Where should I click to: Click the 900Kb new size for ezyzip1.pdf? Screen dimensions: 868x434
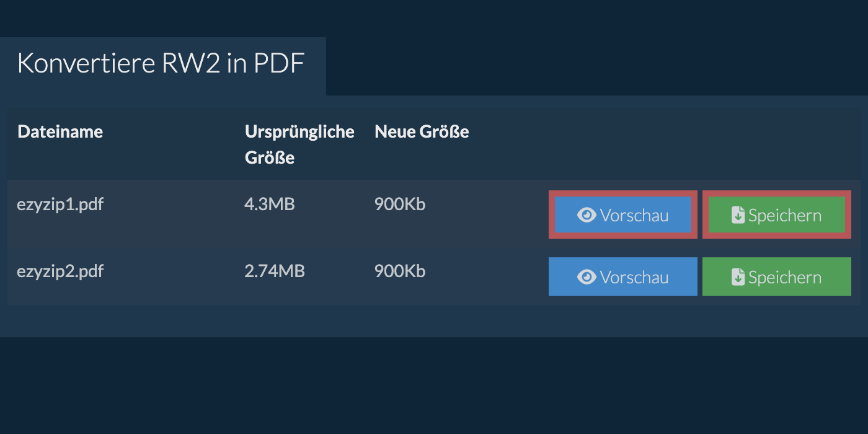click(x=400, y=204)
